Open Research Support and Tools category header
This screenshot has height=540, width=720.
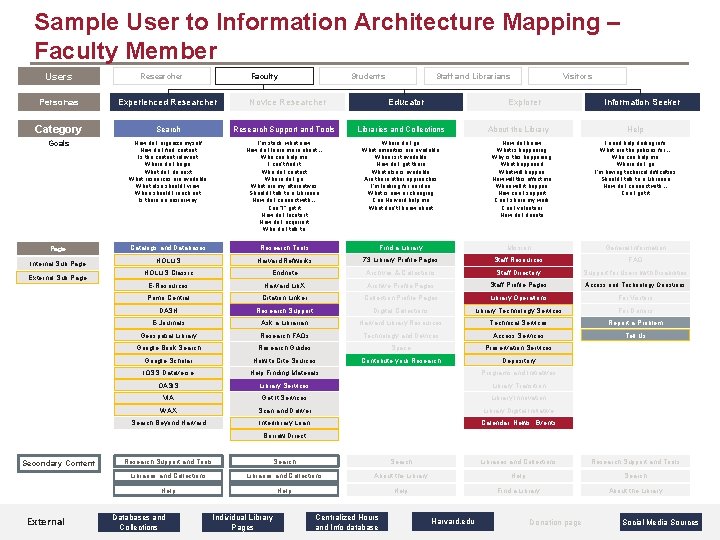(284, 129)
